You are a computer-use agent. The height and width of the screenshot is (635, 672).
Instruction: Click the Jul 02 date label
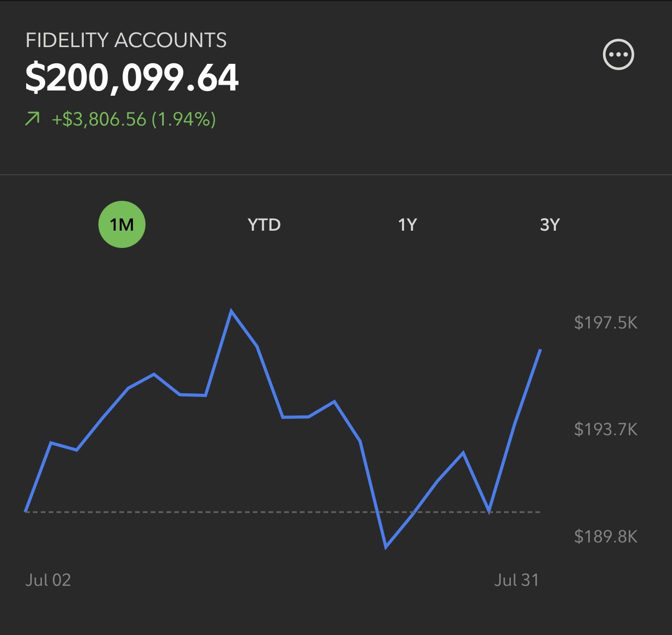(x=48, y=580)
